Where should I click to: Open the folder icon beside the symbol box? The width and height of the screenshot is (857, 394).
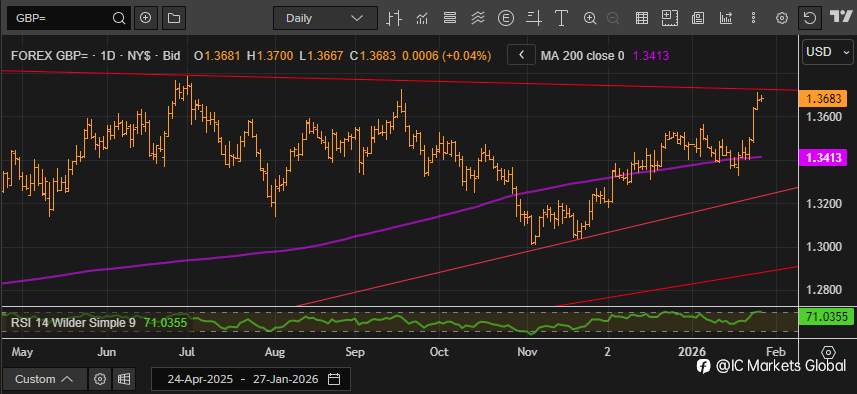(x=174, y=18)
